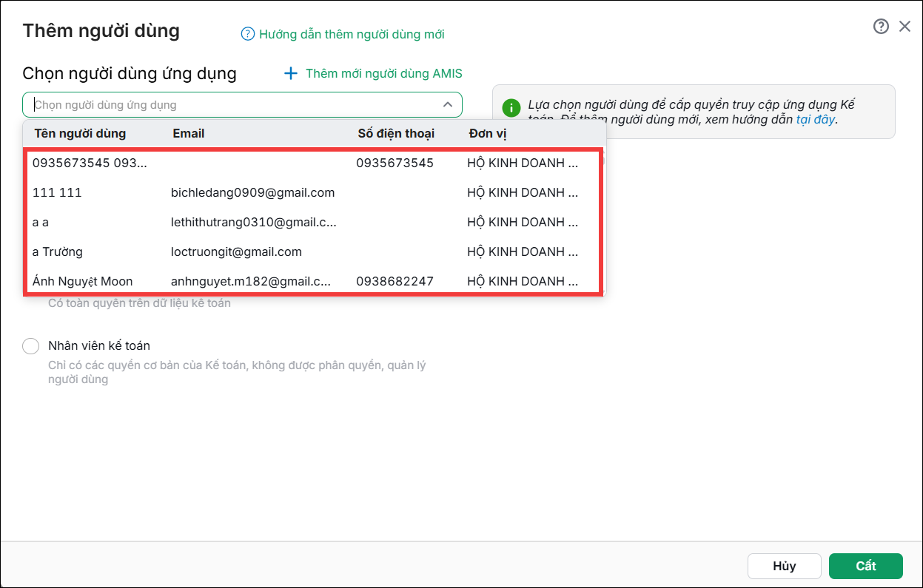
Task: Click the Cất button
Action: pyautogui.click(x=866, y=566)
